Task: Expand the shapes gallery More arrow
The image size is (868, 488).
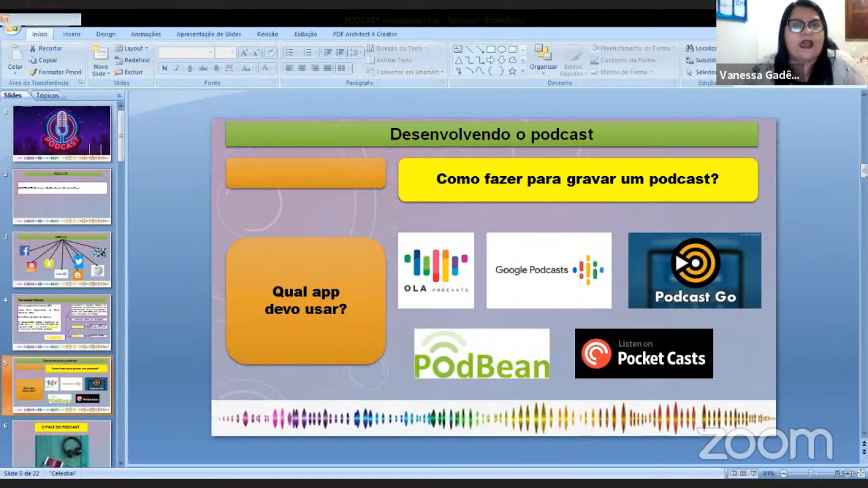Action: pyautogui.click(x=523, y=71)
